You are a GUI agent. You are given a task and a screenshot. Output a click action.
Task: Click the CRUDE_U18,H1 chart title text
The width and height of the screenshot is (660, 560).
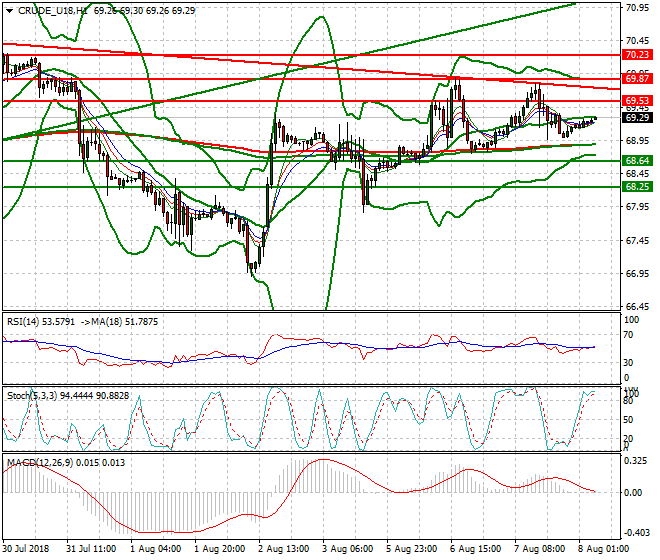[x=53, y=11]
